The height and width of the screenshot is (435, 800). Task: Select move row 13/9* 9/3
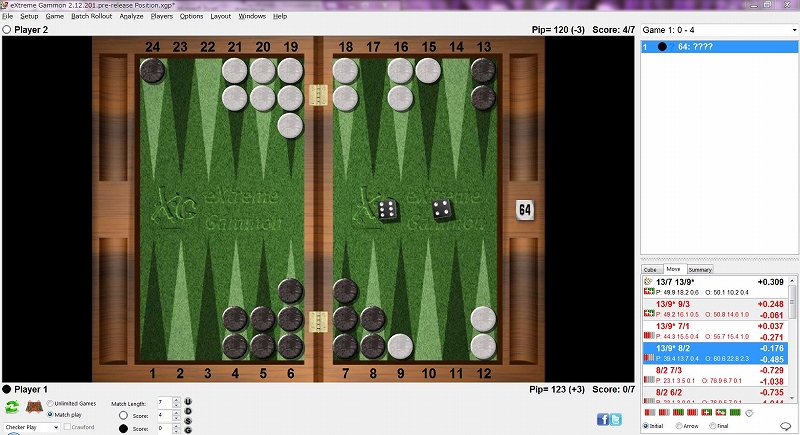point(714,309)
